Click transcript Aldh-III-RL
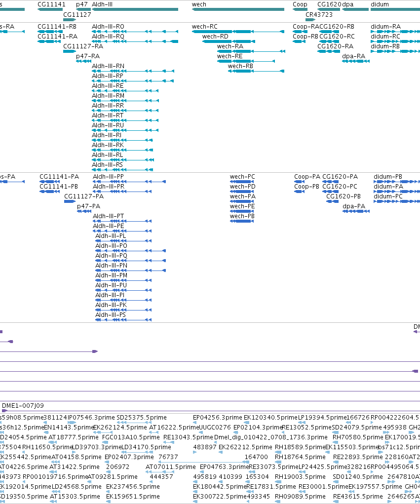The height and width of the screenshot is (504, 420). [107, 155]
